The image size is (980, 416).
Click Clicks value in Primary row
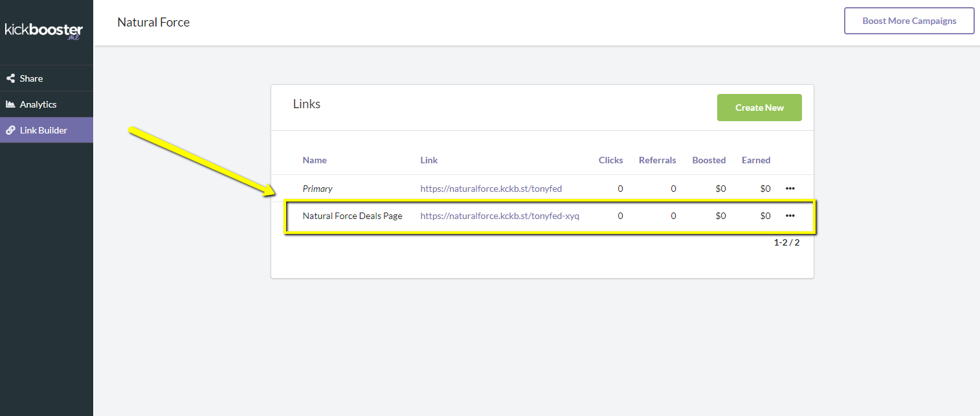coord(620,189)
